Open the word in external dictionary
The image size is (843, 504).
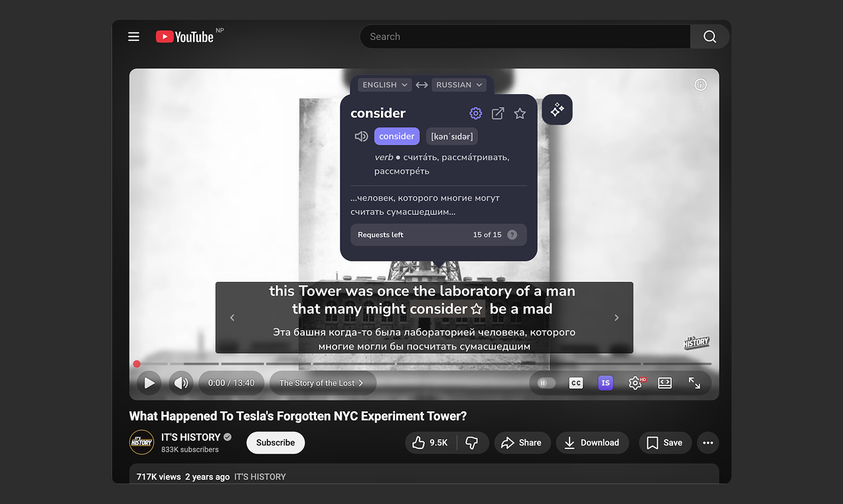tap(498, 113)
